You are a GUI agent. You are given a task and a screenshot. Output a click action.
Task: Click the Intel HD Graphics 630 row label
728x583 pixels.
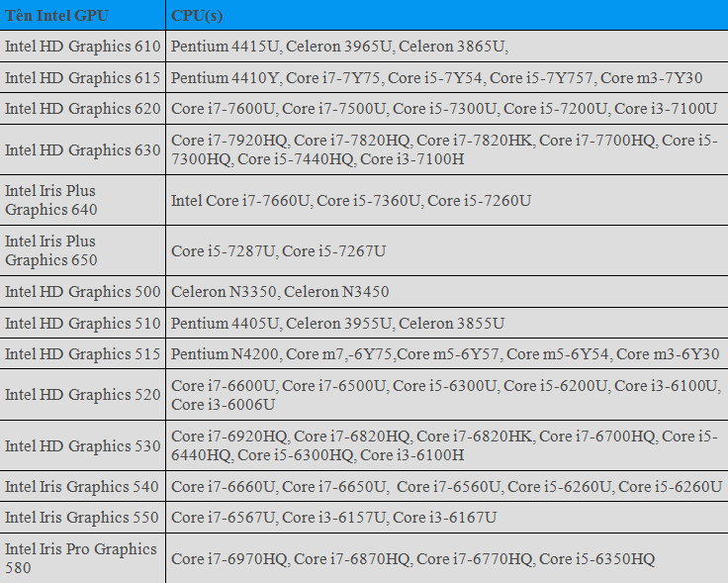coord(82,150)
